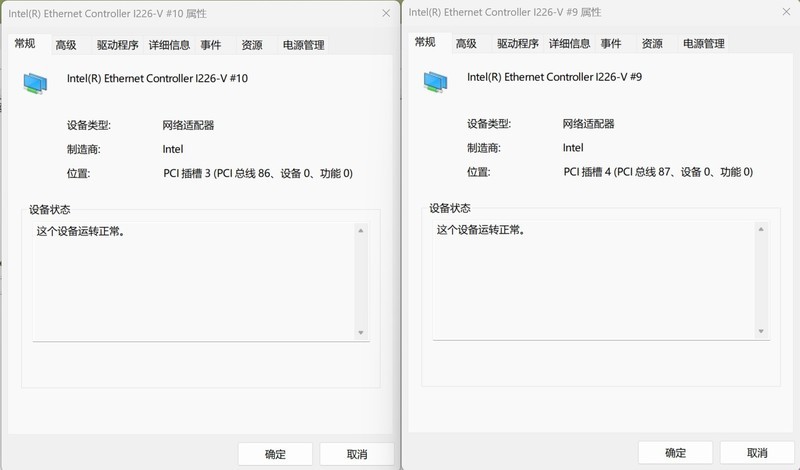Click 设备类型 label in I226-V #9 window

point(489,123)
